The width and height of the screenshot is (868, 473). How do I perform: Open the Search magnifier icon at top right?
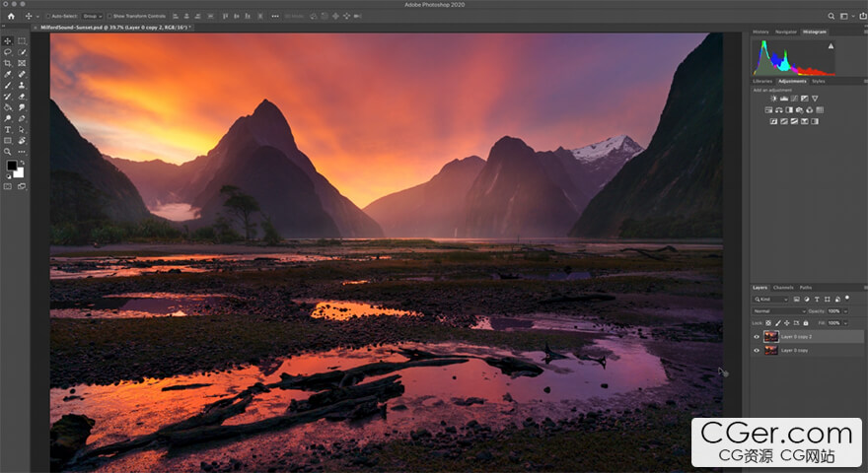pyautogui.click(x=832, y=17)
